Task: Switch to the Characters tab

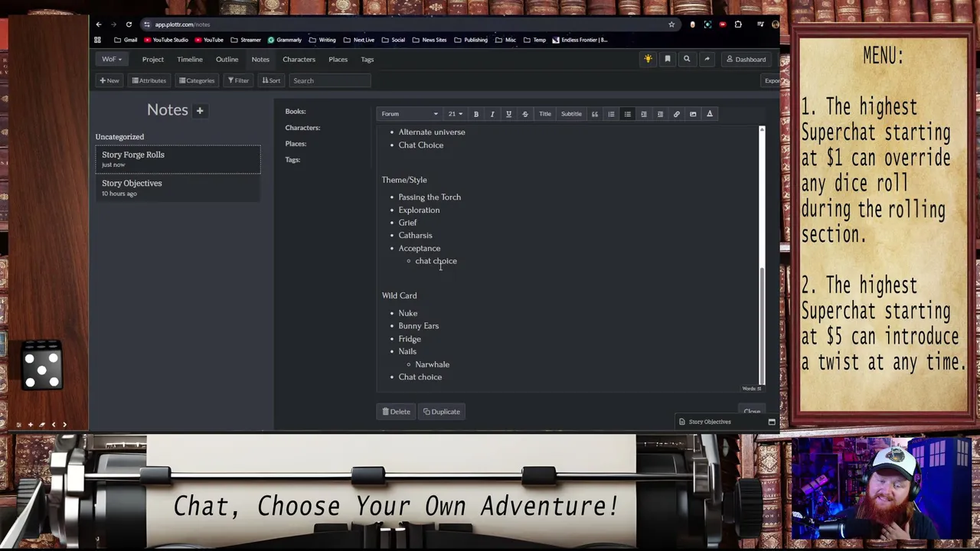Action: point(299,59)
